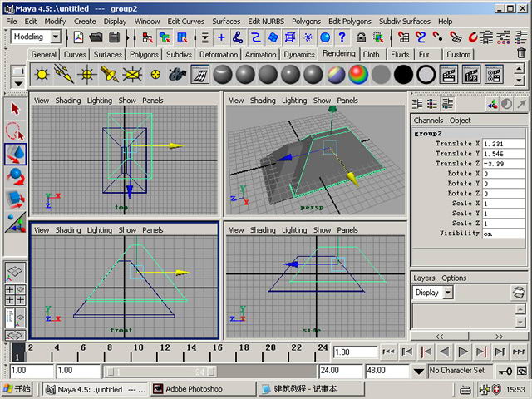The image size is (532, 399).
Task: Choose the Scale tool in toolbox
Action: (15, 199)
